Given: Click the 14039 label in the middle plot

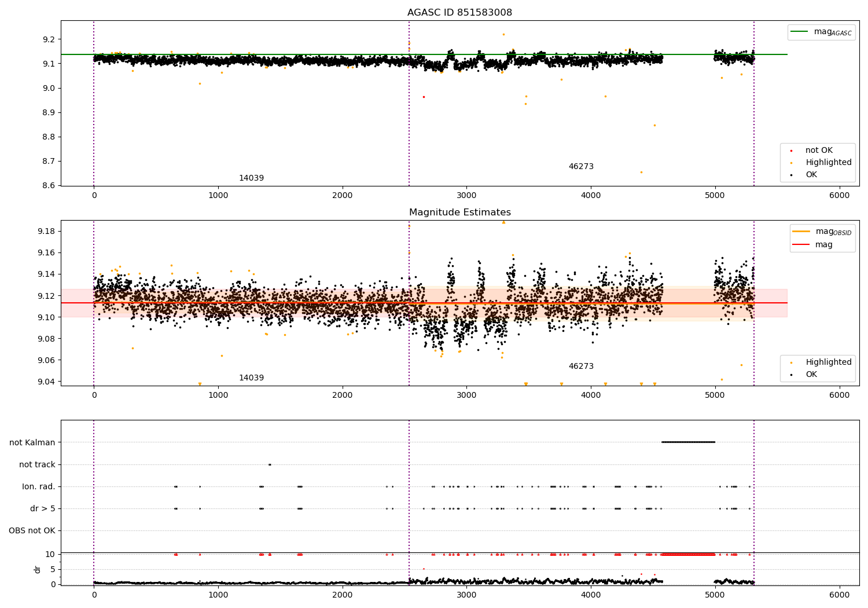Looking at the screenshot, I should [251, 378].
